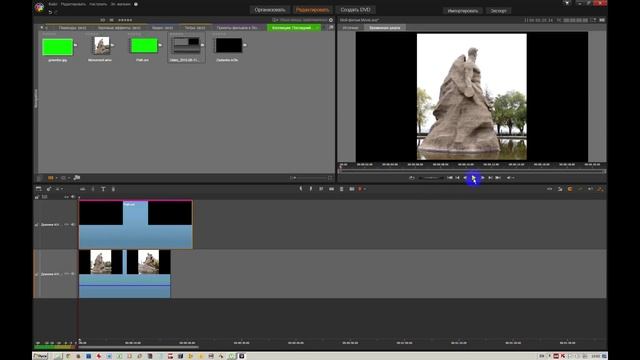The height and width of the screenshot is (360, 640).
Task: Select the upper track clip on timeline
Action: (x=136, y=224)
